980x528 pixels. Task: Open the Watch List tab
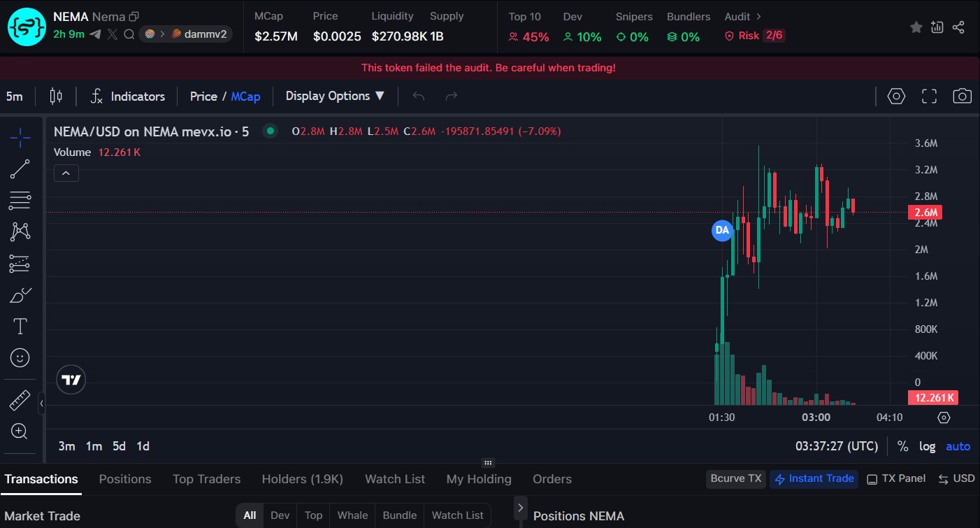(395, 479)
